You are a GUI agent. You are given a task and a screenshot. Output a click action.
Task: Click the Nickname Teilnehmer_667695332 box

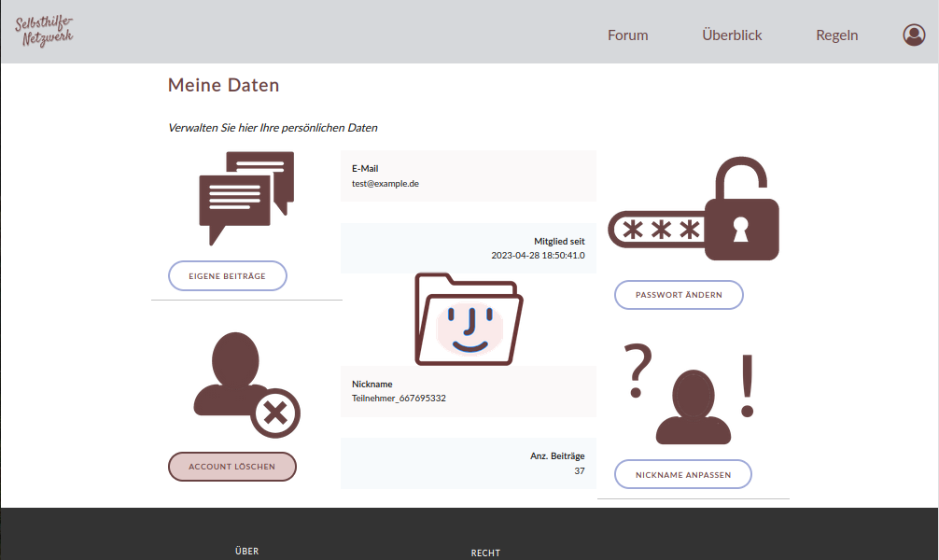468,391
